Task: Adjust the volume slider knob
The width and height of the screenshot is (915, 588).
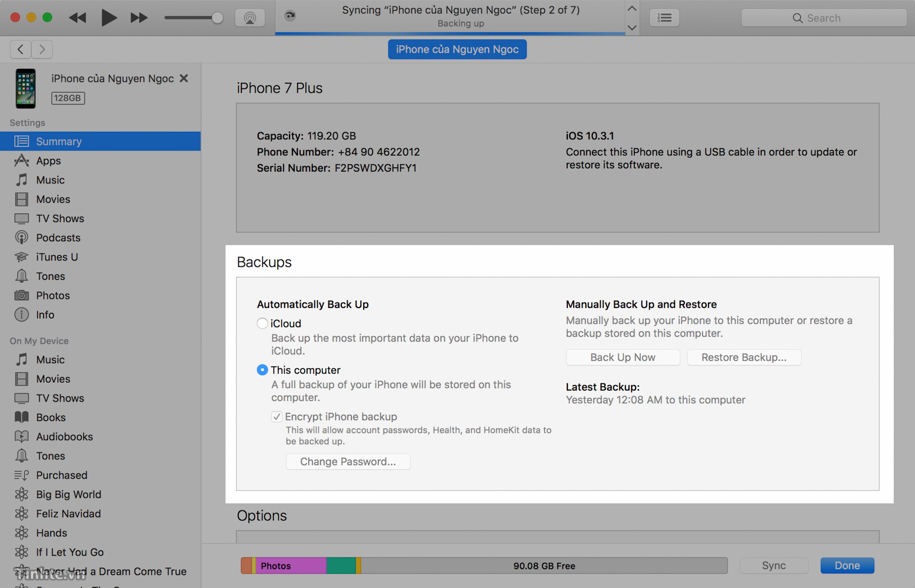Action: tap(217, 18)
